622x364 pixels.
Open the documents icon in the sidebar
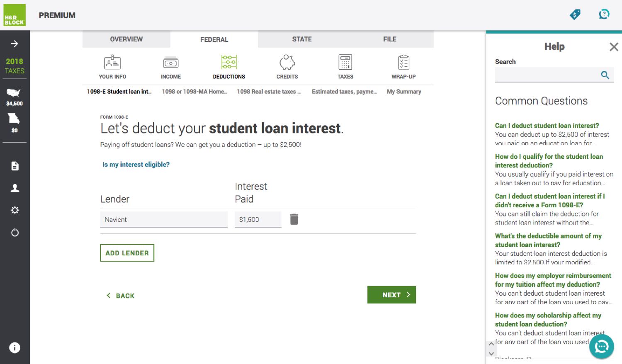coord(15,166)
